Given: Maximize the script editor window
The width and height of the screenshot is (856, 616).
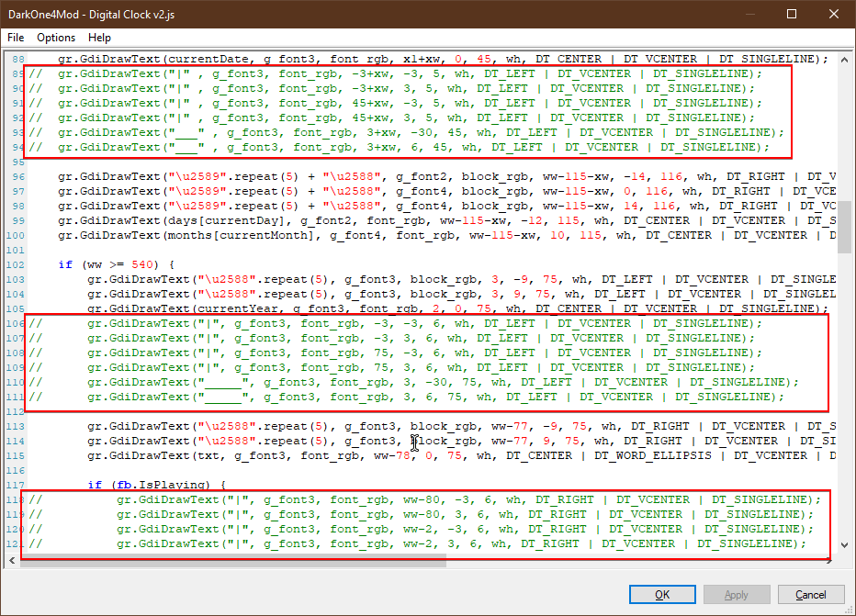Looking at the screenshot, I should tap(792, 14).
